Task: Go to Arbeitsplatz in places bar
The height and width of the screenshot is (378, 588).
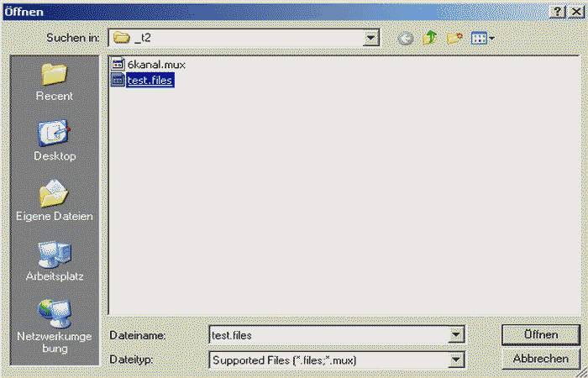Action: point(55,261)
